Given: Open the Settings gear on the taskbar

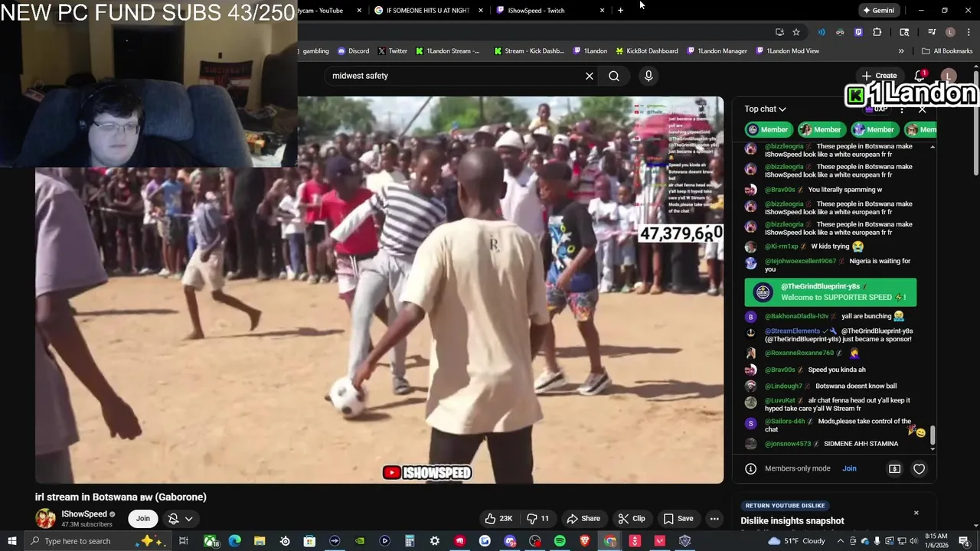Looking at the screenshot, I should [x=434, y=541].
